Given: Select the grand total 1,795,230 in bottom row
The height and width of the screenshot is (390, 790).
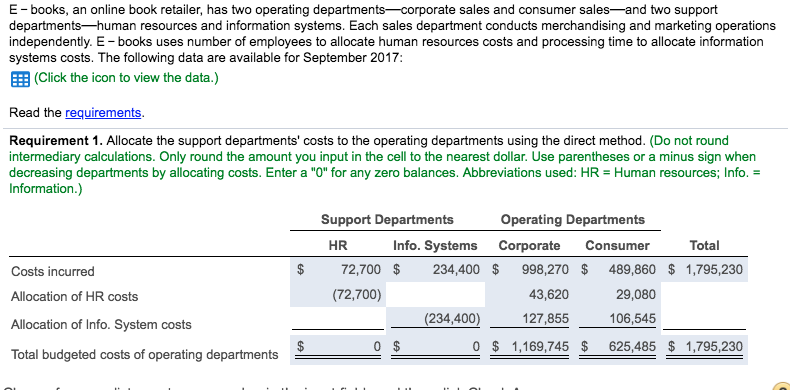Looking at the screenshot, I should [x=705, y=347].
